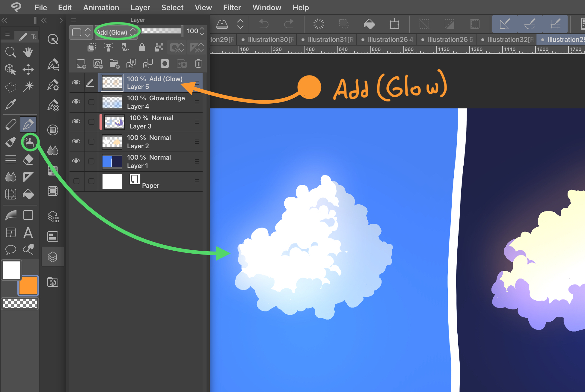The height and width of the screenshot is (392, 585).
Task: Select the Text tool
Action: coord(28,232)
